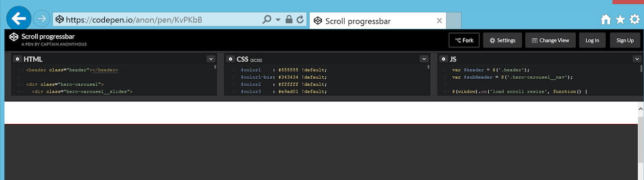This screenshot has width=644, height=180.
Task: Open favorites star icon
Action: tap(620, 20)
